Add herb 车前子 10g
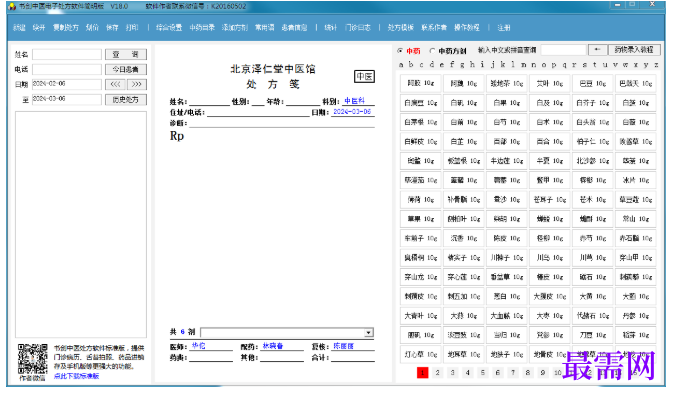This screenshot has width=674, height=397. pos(421,238)
